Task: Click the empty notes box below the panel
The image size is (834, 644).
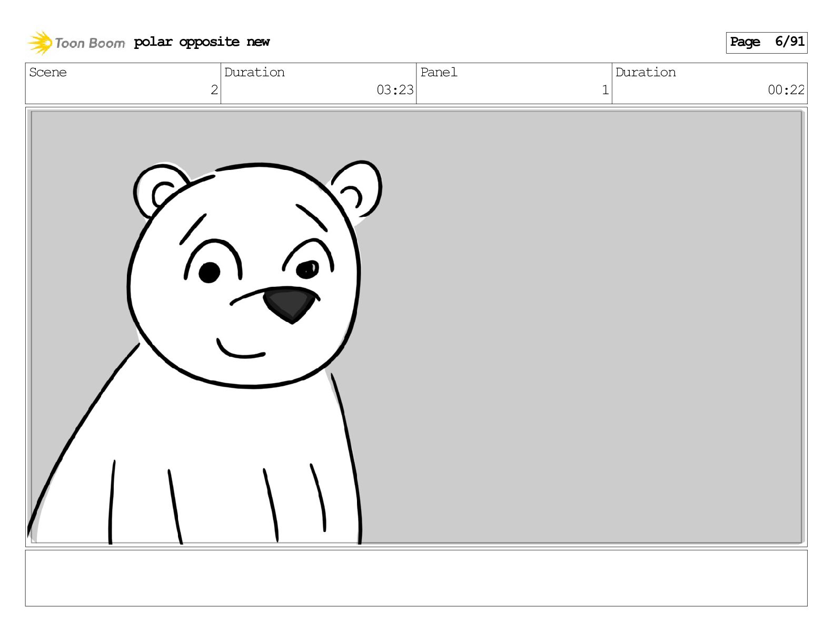Action: pyautogui.click(x=416, y=578)
